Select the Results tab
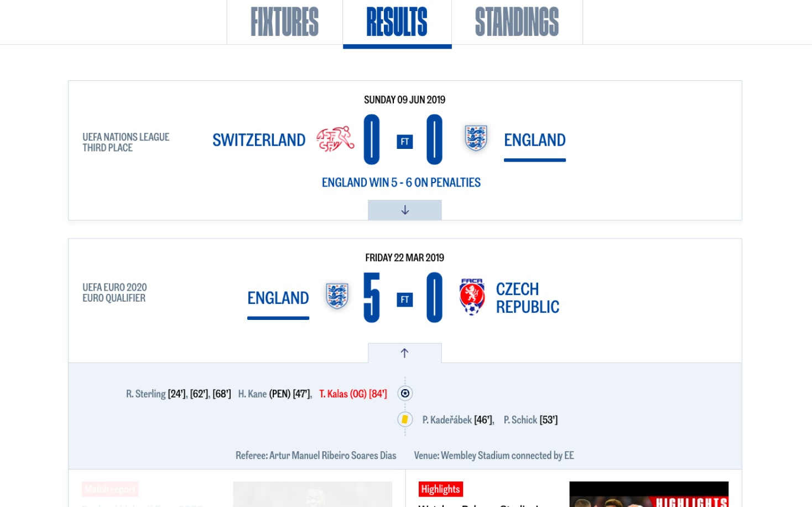This screenshot has height=507, width=812. click(397, 22)
